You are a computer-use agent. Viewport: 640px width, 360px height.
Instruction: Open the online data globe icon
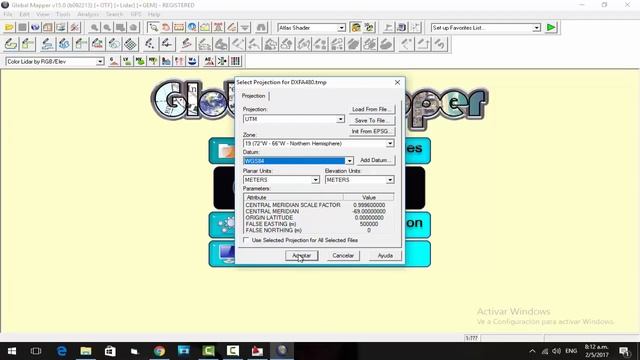(x=35, y=27)
